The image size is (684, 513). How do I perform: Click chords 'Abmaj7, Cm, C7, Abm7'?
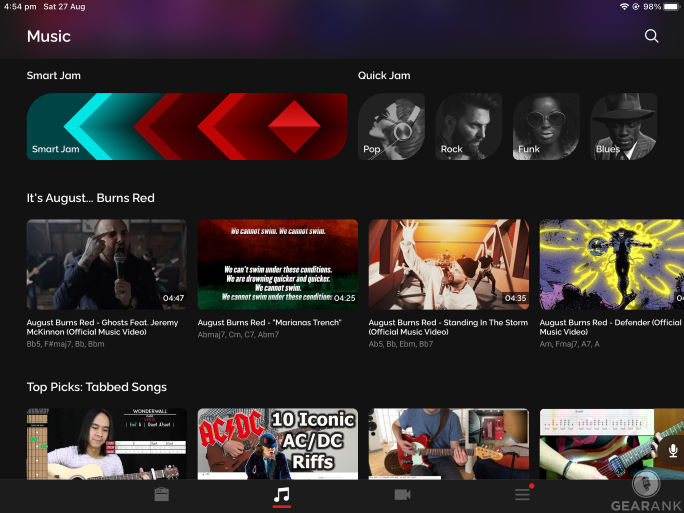238,335
